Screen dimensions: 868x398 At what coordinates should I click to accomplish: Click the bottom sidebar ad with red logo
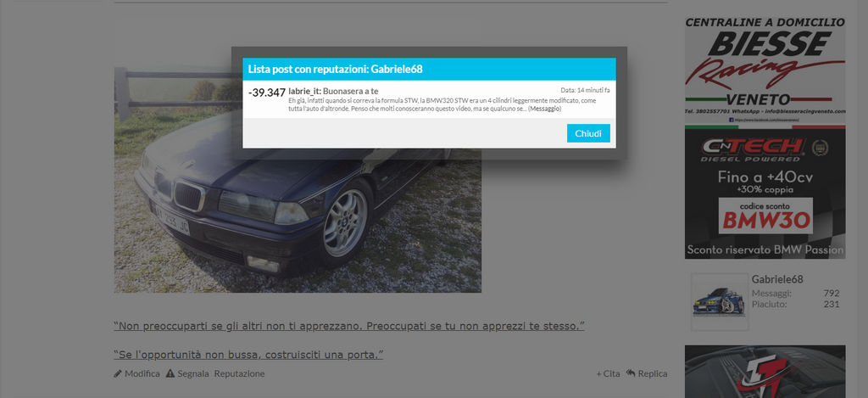pyautogui.click(x=765, y=372)
